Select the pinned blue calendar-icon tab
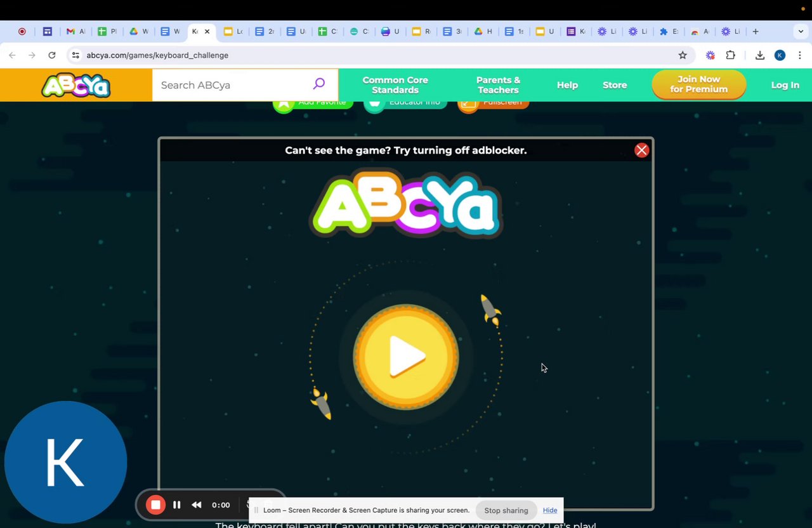Viewport: 812px width, 528px height. tap(48, 31)
